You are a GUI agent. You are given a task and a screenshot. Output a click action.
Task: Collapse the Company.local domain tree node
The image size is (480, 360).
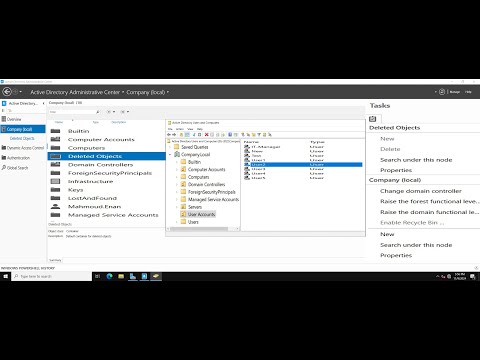click(170, 155)
